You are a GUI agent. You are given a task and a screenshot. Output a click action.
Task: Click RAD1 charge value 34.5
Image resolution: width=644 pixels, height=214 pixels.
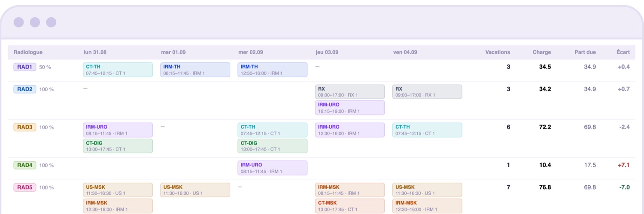(545, 67)
